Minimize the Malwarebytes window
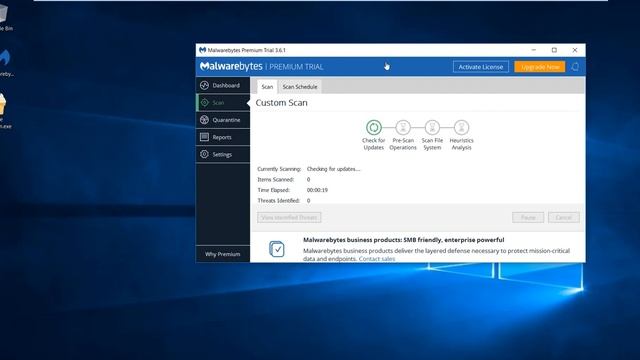Screen dimensions: 640x360 tap(533, 50)
